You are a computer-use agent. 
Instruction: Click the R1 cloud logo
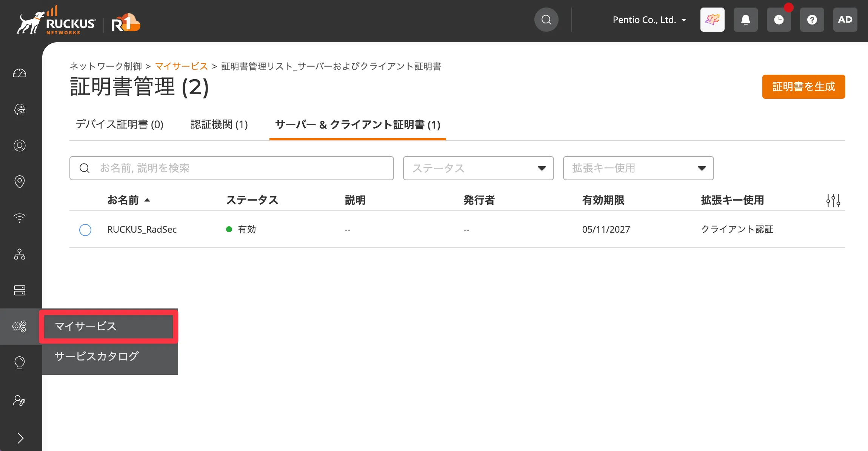pyautogui.click(x=126, y=23)
